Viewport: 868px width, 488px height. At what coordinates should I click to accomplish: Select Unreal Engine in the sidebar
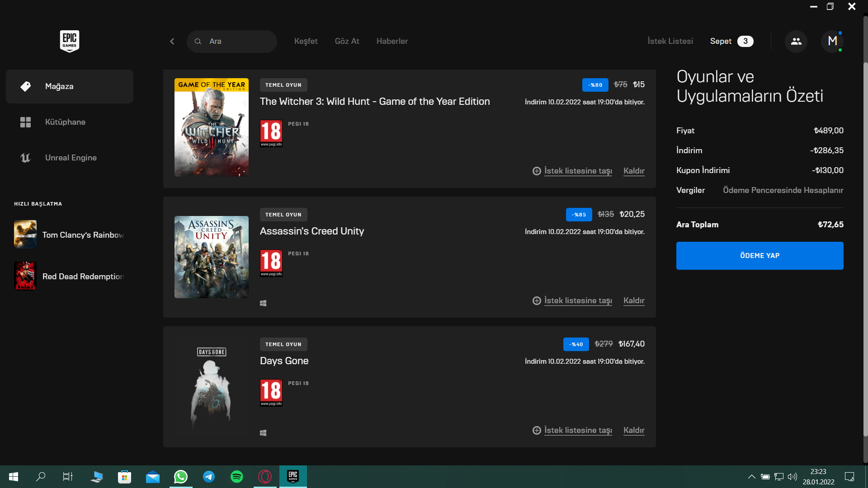tap(70, 158)
